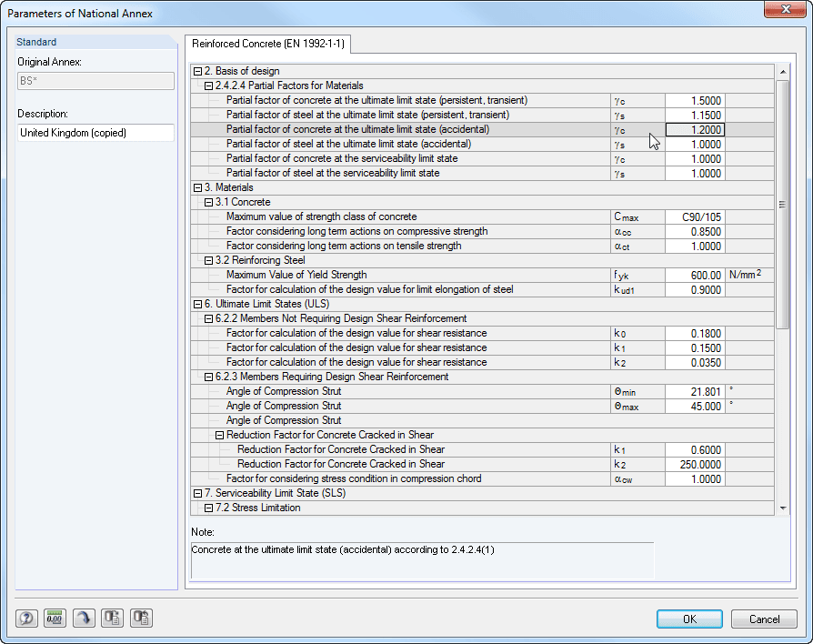
Task: Collapse 'Reduction Factor for Concrete Cracked in Shear' group
Action: (219, 435)
